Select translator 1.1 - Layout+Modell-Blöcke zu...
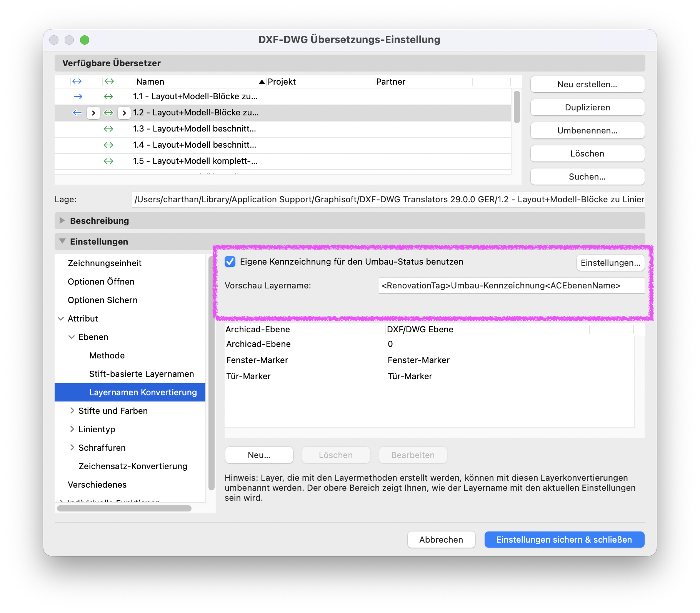Screen dimensions: 700x613 pyautogui.click(x=283, y=97)
